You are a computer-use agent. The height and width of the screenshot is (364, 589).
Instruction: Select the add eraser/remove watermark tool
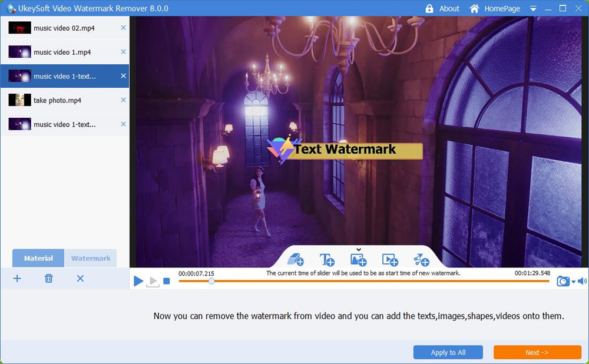click(296, 261)
